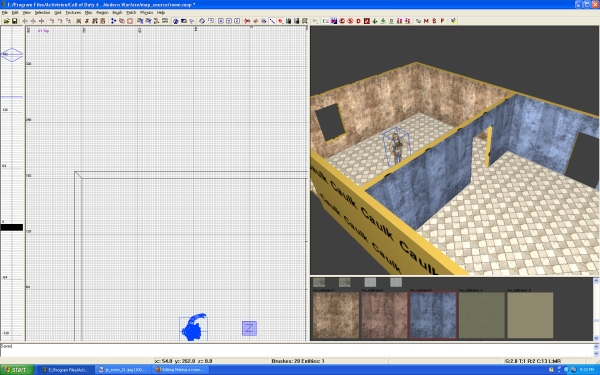600x375 pixels.
Task: Click the yellow icon at toolbar's far right
Action: (453, 21)
